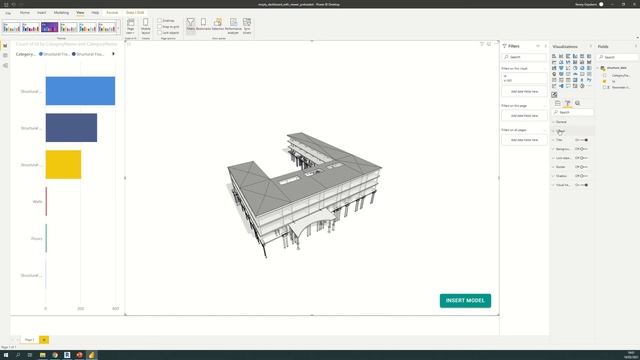This screenshot has height=360, width=640.
Task: Select the purple dark theme thumbnail
Action: [x=50, y=27]
